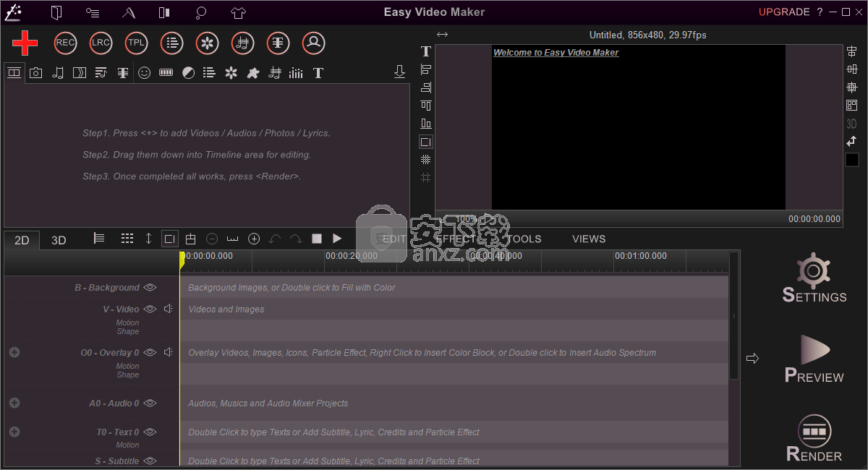Stop playback with the square button
The height and width of the screenshot is (470, 868).
pos(317,239)
